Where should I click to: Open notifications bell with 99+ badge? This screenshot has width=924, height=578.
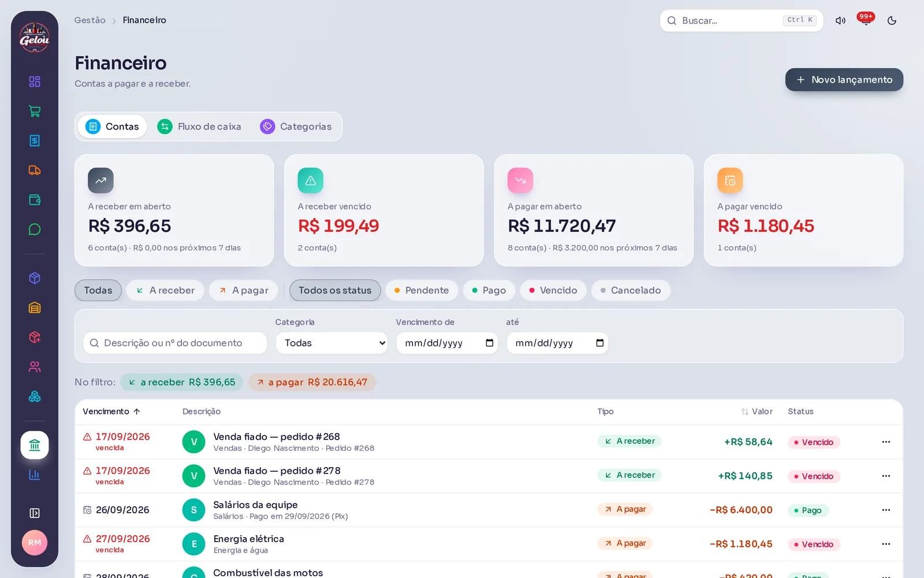pyautogui.click(x=866, y=20)
